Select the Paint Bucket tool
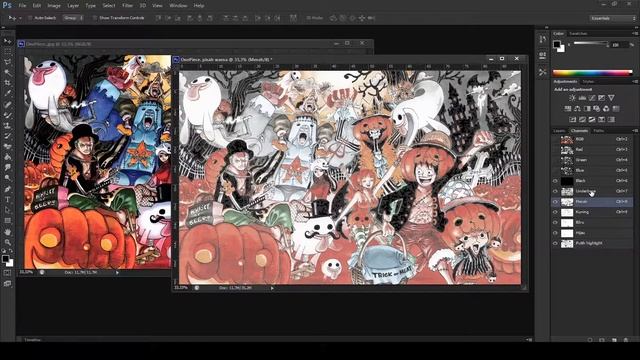Screen dimensions: 640x360 click(x=7, y=157)
